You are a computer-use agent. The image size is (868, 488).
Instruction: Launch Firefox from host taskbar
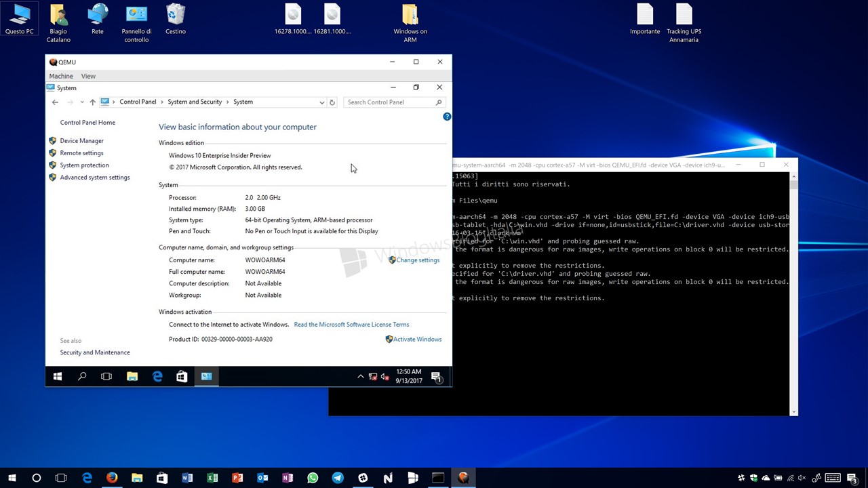click(112, 478)
